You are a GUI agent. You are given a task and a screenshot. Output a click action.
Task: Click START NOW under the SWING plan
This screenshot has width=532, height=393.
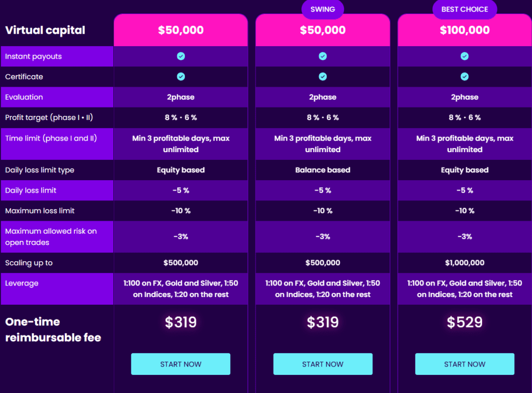[323, 364]
